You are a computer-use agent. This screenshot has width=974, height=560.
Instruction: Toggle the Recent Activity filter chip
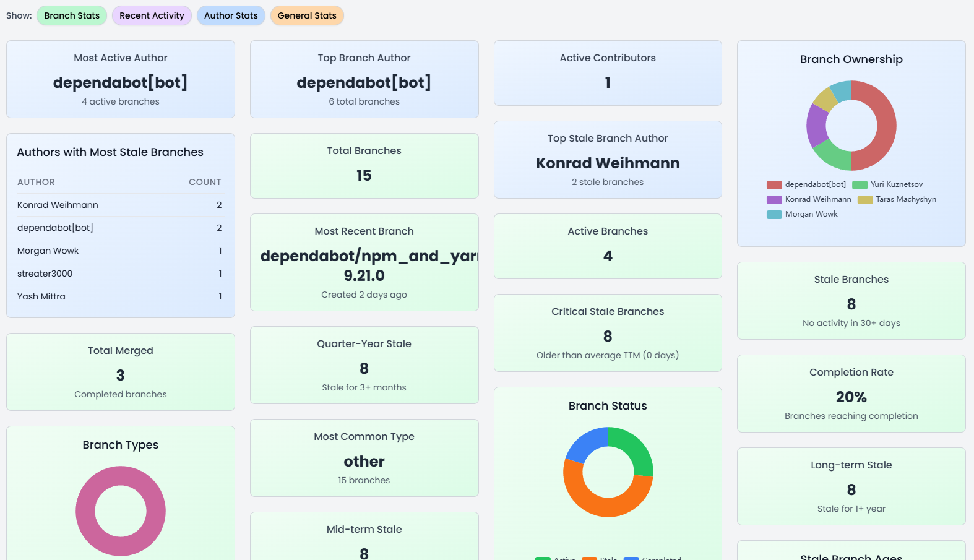tap(152, 15)
